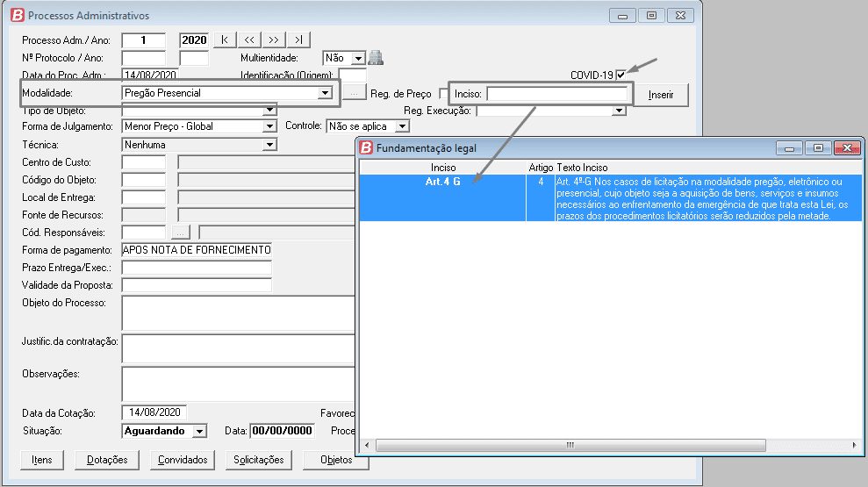Open lookup ellipsis button next to Modalidade
This screenshot has height=487, width=868.
click(352, 93)
